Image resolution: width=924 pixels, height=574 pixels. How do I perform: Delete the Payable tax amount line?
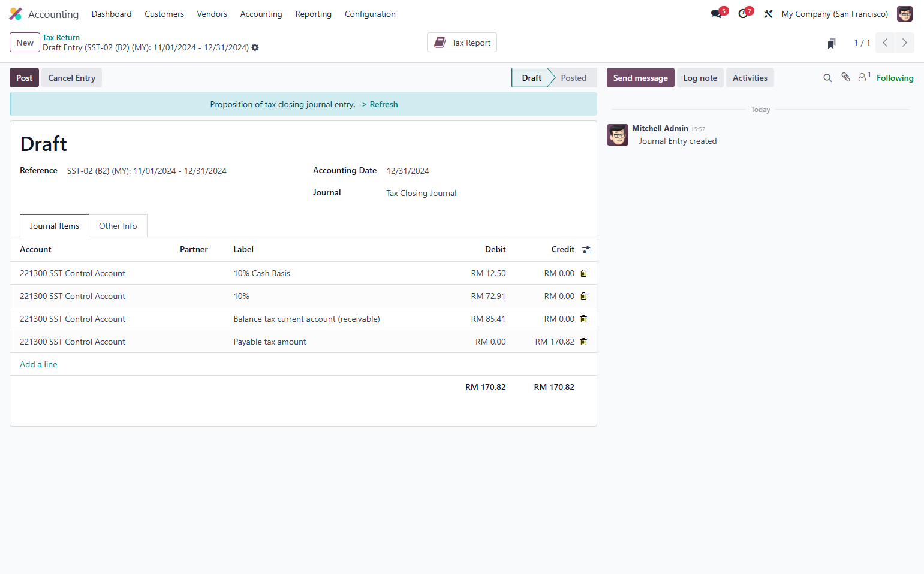pyautogui.click(x=584, y=342)
